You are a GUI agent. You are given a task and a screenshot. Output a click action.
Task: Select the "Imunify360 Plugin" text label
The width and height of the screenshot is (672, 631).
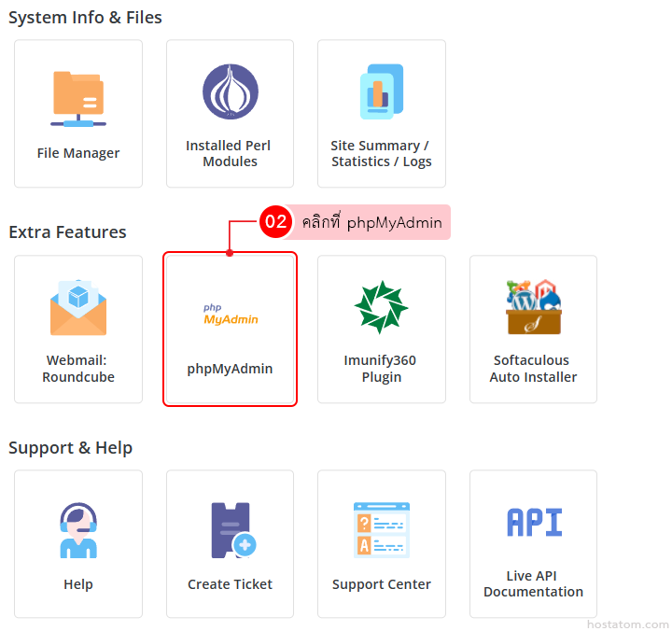pos(381,369)
